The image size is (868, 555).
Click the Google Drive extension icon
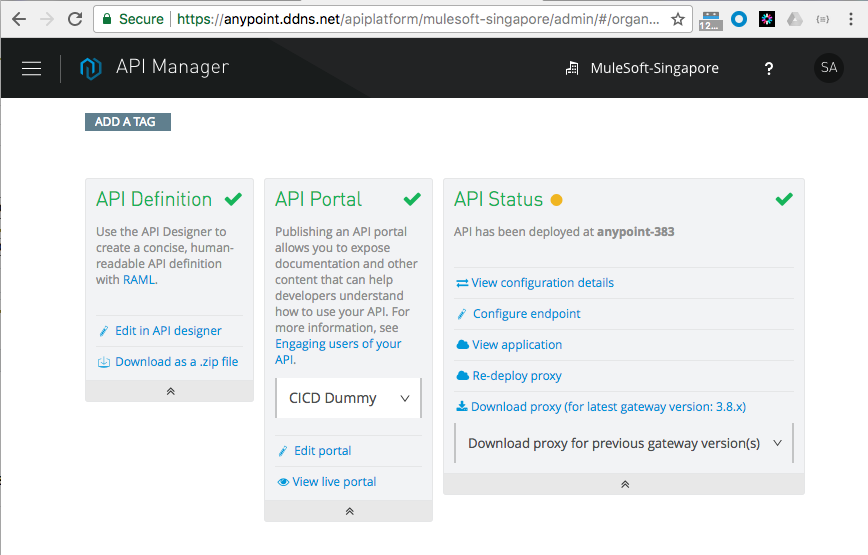[795, 19]
